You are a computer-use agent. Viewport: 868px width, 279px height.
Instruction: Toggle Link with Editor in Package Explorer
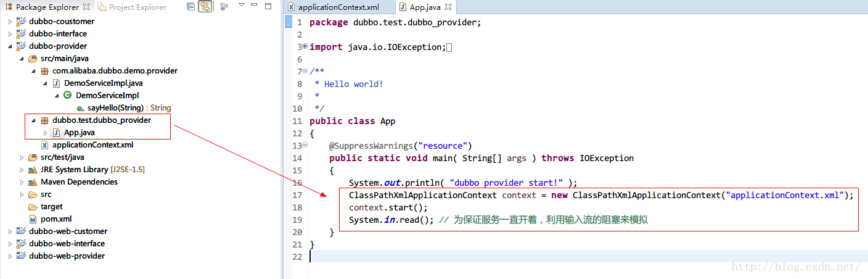204,7
